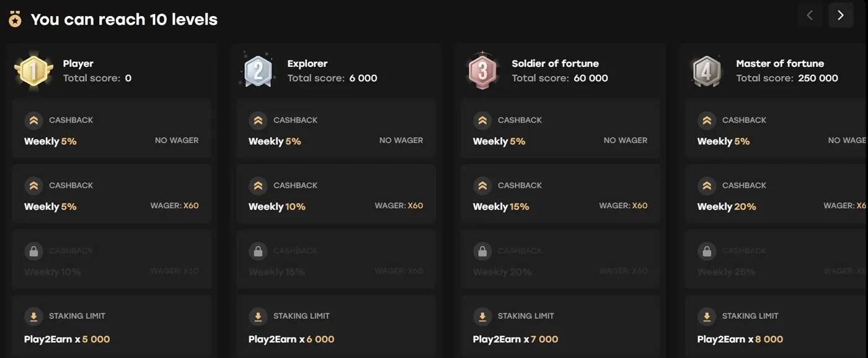Click the medal icon beside the levels heading
This screenshot has width=868, height=358.
[15, 20]
